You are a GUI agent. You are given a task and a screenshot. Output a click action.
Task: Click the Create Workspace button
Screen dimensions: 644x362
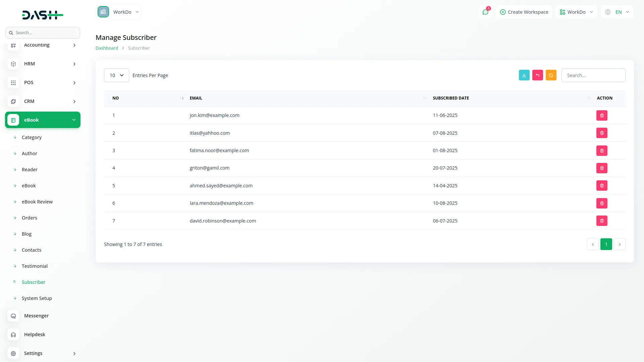click(524, 12)
